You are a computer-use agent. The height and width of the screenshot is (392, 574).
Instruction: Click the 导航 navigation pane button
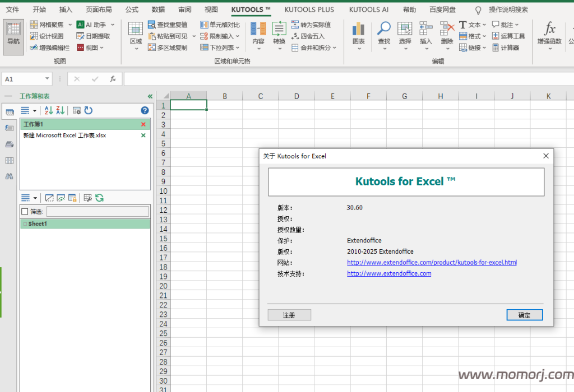pos(13,36)
